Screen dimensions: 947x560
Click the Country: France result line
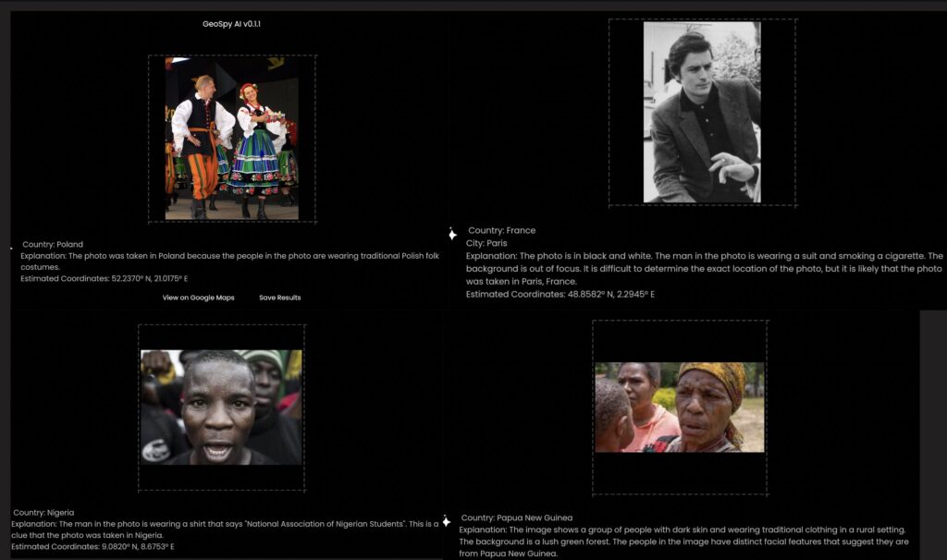501,230
